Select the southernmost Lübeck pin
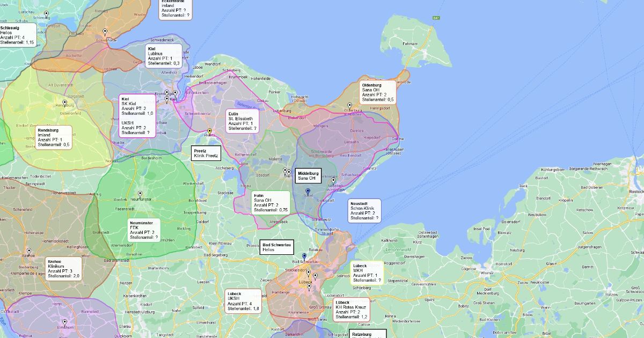The width and height of the screenshot is (644, 338). pos(309,287)
